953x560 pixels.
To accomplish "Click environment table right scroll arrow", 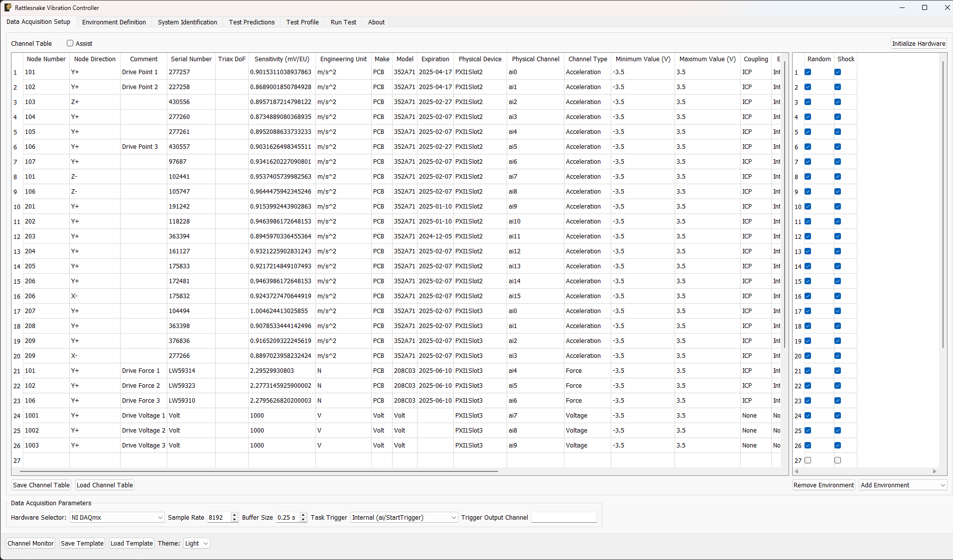I will point(935,471).
